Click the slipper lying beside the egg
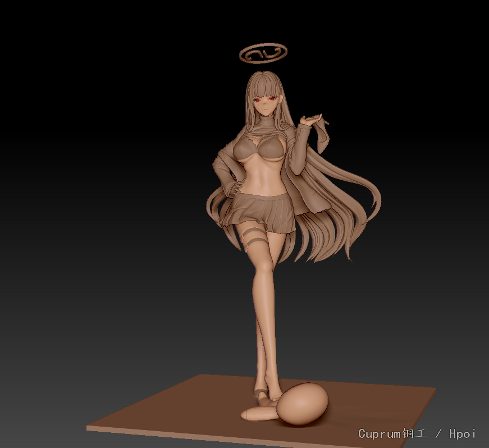 [259, 414]
